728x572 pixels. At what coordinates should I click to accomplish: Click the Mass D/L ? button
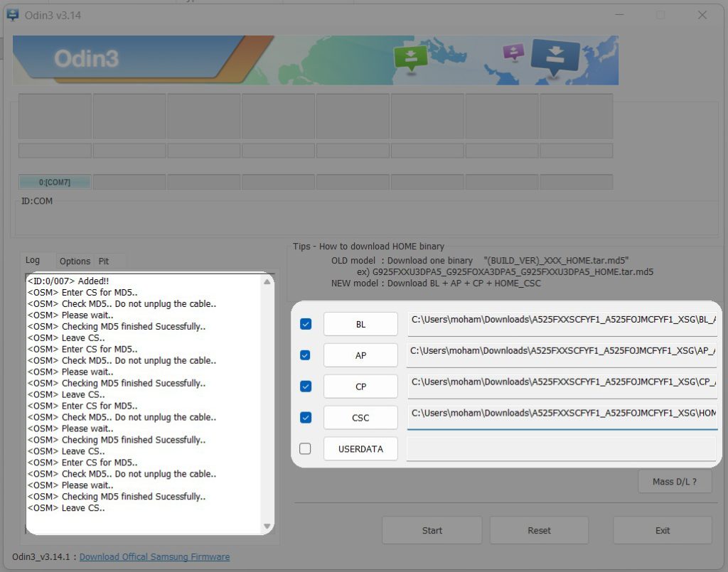[675, 482]
